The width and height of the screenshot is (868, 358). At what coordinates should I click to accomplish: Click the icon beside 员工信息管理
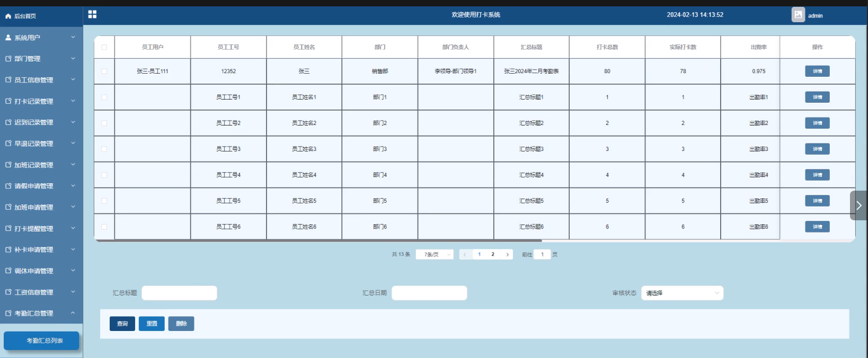[8, 80]
